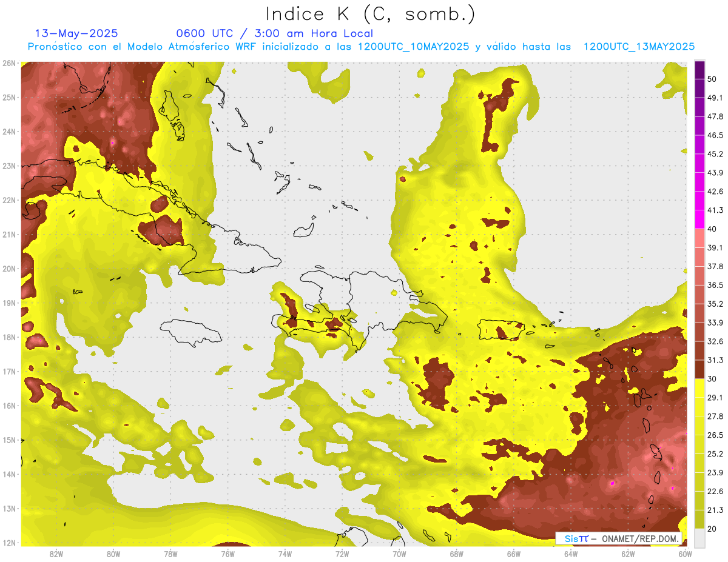Click the colorbar value "47.8"
The image size is (728, 562).
coord(716,116)
